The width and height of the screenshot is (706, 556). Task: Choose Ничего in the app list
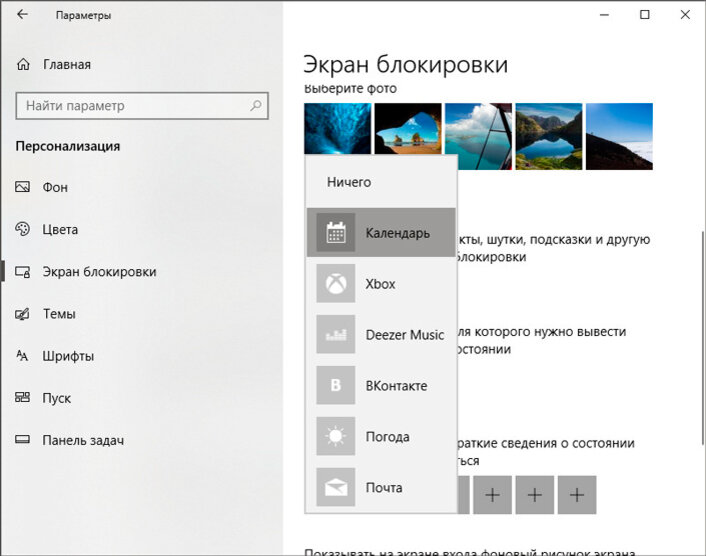[x=381, y=182]
